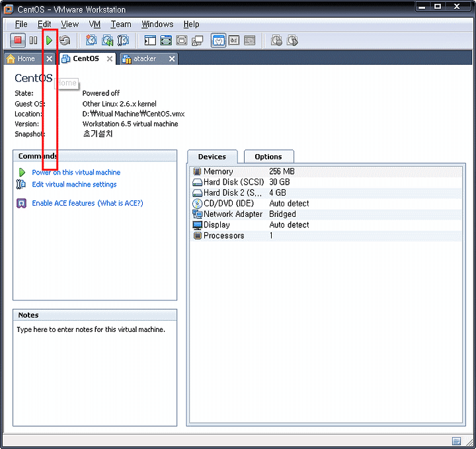Click Power on this virtual machine link

point(76,173)
